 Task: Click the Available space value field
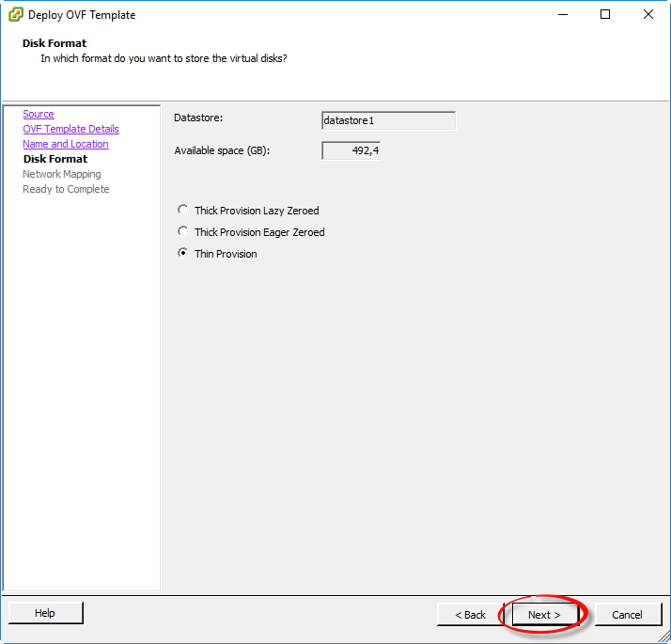point(351,150)
